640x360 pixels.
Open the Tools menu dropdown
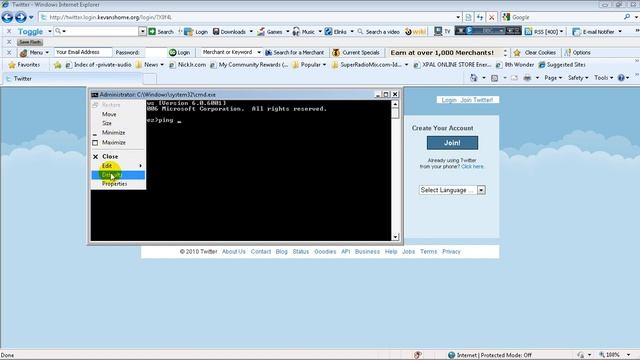(x=603, y=78)
